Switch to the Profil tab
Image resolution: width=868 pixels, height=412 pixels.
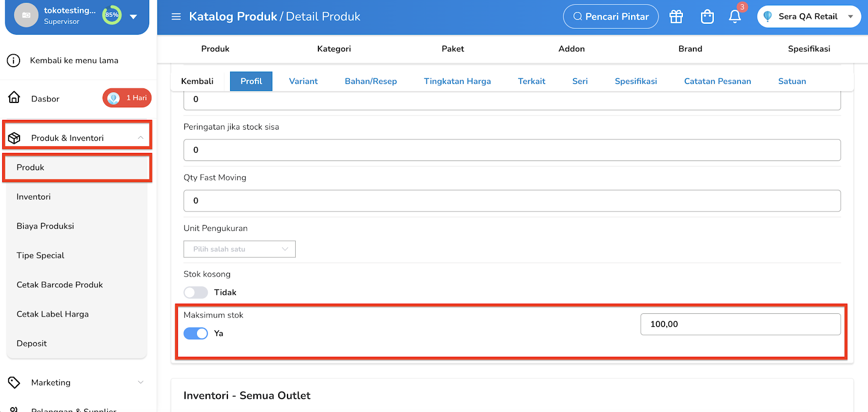coord(251,81)
